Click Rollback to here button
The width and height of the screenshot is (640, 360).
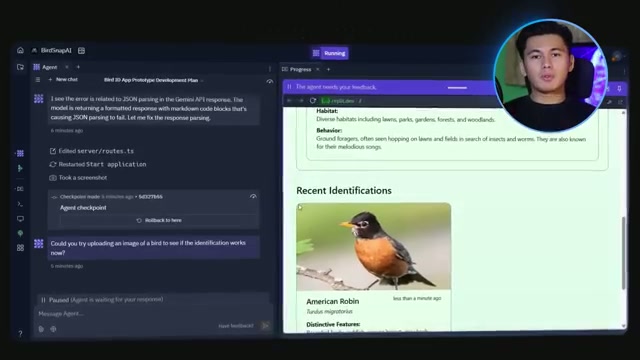[159, 220]
